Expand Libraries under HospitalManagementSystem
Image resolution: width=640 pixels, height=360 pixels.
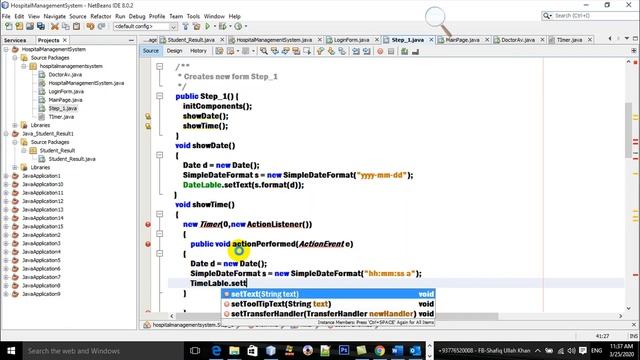[15, 125]
